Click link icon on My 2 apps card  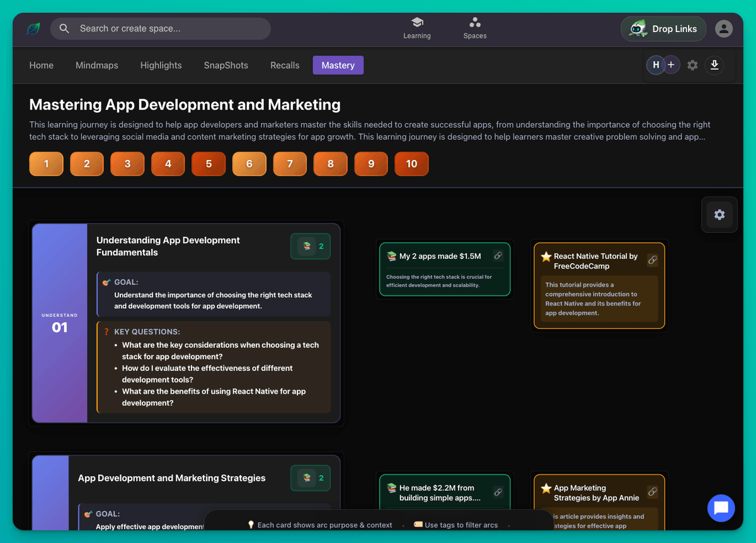498,256
